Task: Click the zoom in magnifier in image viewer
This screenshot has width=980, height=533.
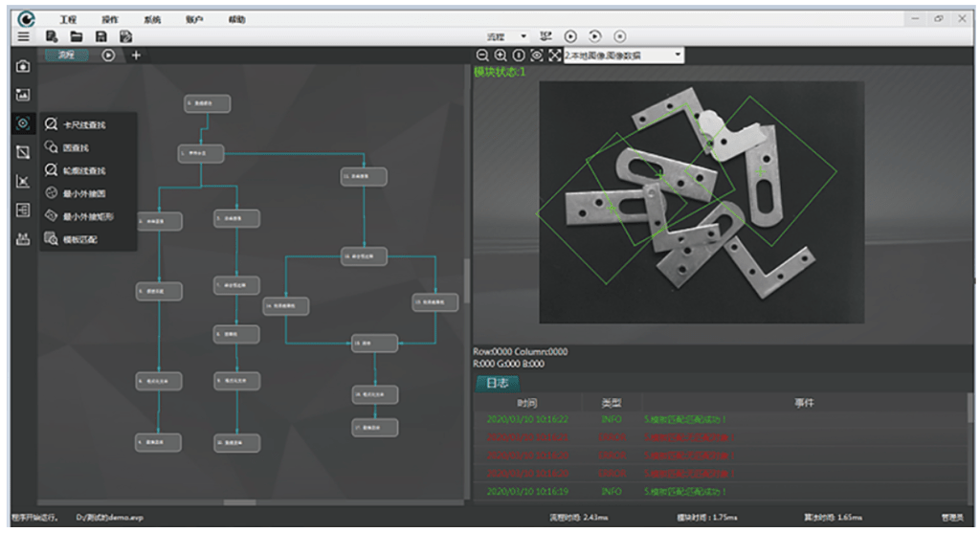Action: 500,56
